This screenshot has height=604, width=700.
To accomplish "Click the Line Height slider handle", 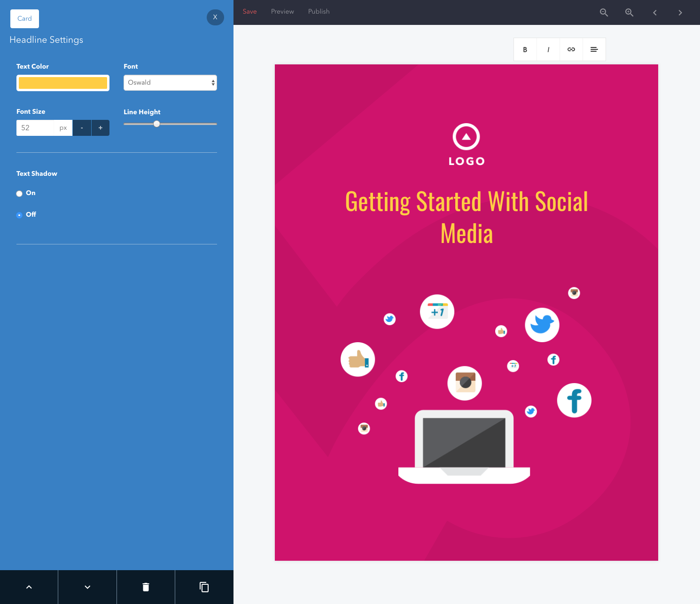I will 157,124.
